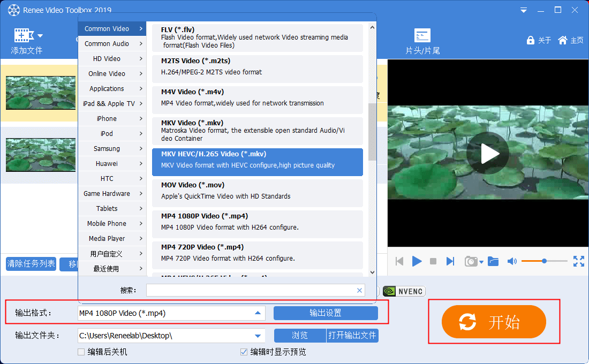
Task: Click the 打开输出文件 button
Action: coord(352,336)
